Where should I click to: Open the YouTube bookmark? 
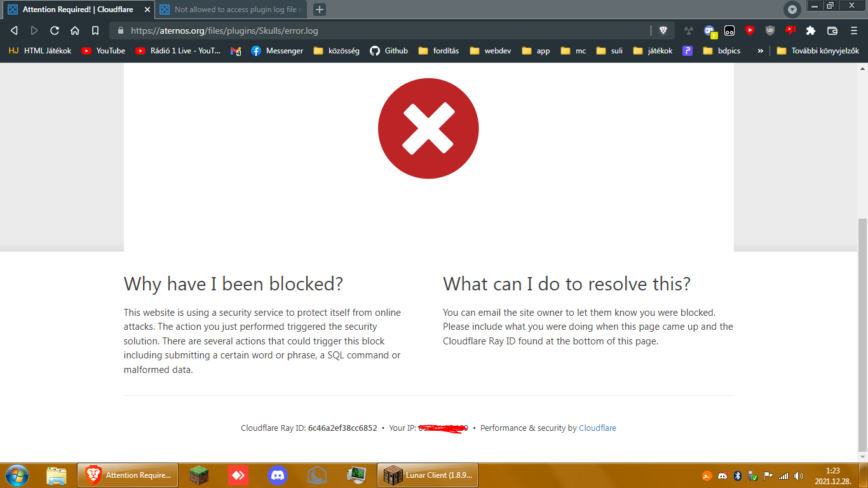click(x=104, y=51)
